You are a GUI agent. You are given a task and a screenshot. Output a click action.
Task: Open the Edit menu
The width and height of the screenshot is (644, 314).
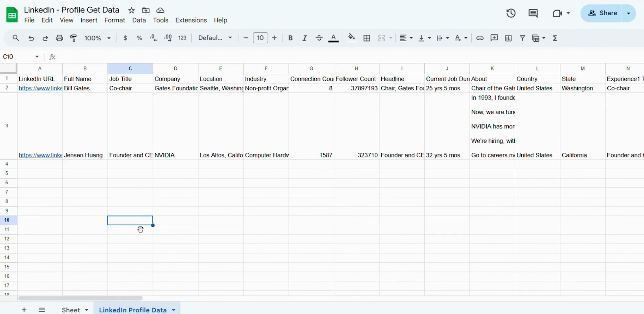click(47, 20)
